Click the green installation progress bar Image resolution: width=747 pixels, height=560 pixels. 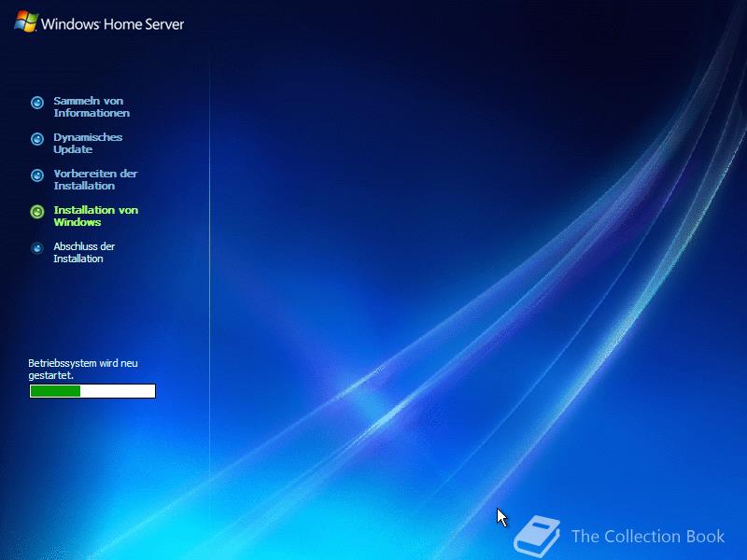(92, 391)
